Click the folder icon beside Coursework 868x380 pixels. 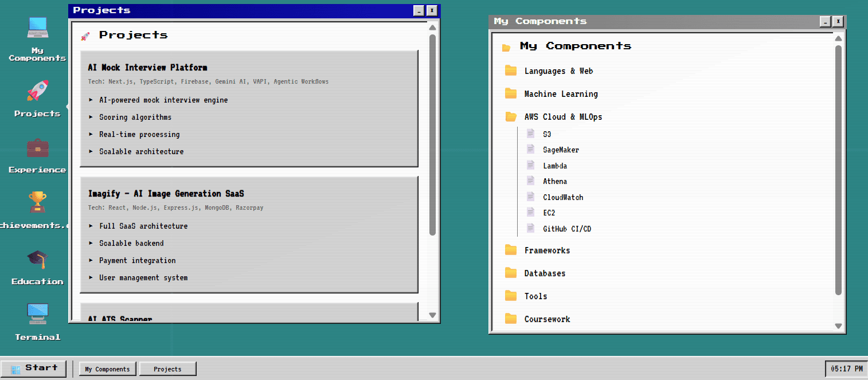click(x=511, y=319)
